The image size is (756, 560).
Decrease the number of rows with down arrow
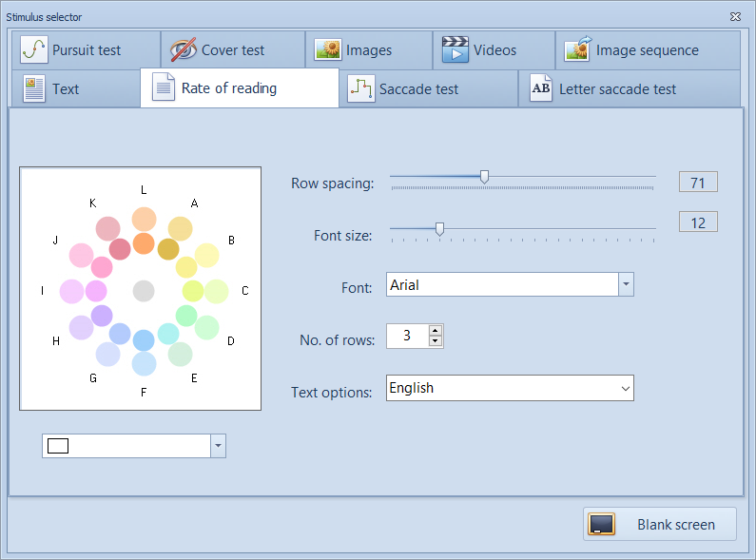[x=436, y=341]
